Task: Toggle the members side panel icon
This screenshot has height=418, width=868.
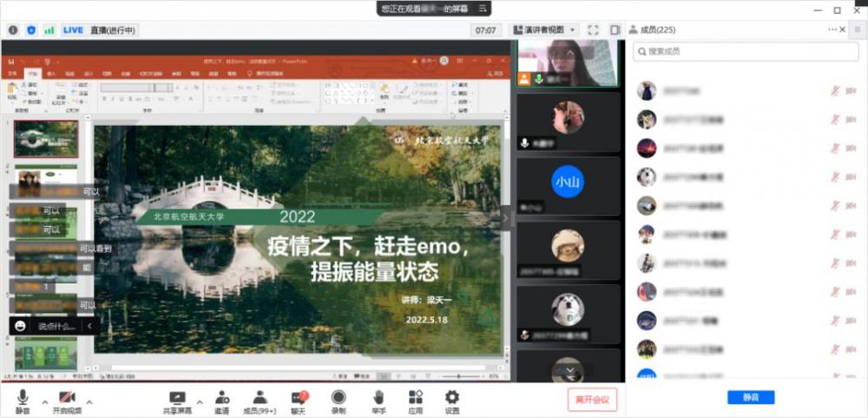Action: point(615,30)
